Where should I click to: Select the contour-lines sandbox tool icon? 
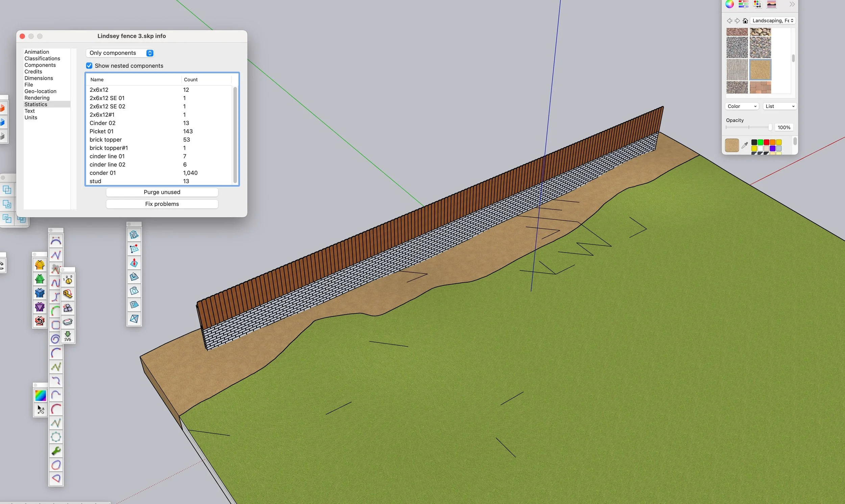(x=134, y=235)
